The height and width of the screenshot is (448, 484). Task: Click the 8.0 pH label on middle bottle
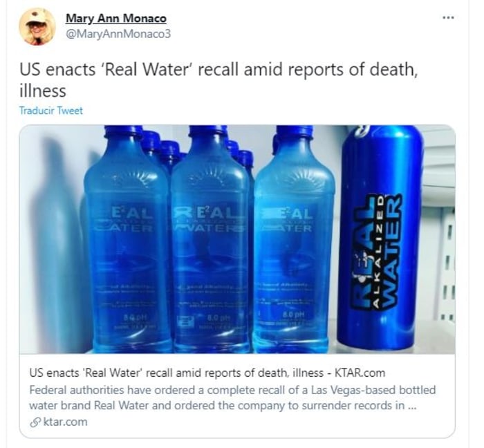coord(217,317)
